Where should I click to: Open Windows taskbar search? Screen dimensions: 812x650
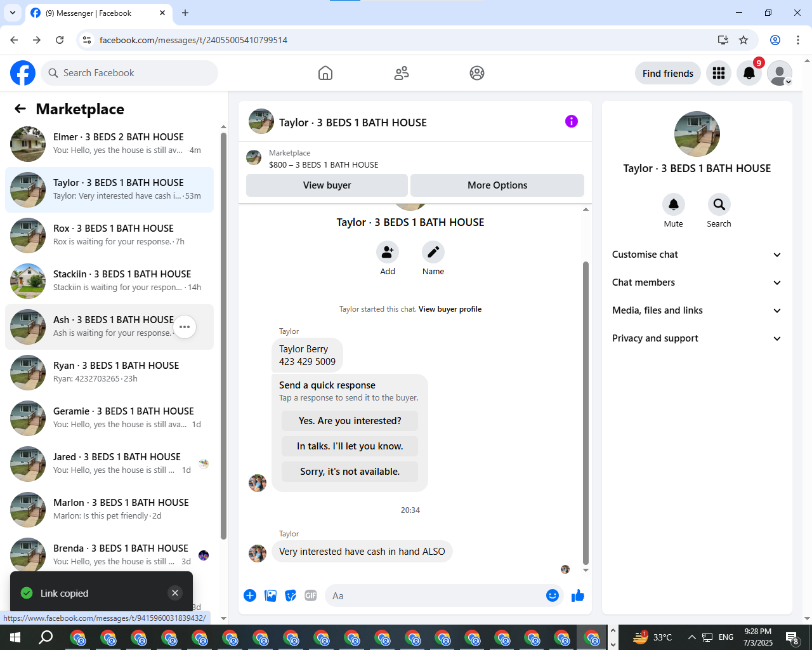coord(46,637)
